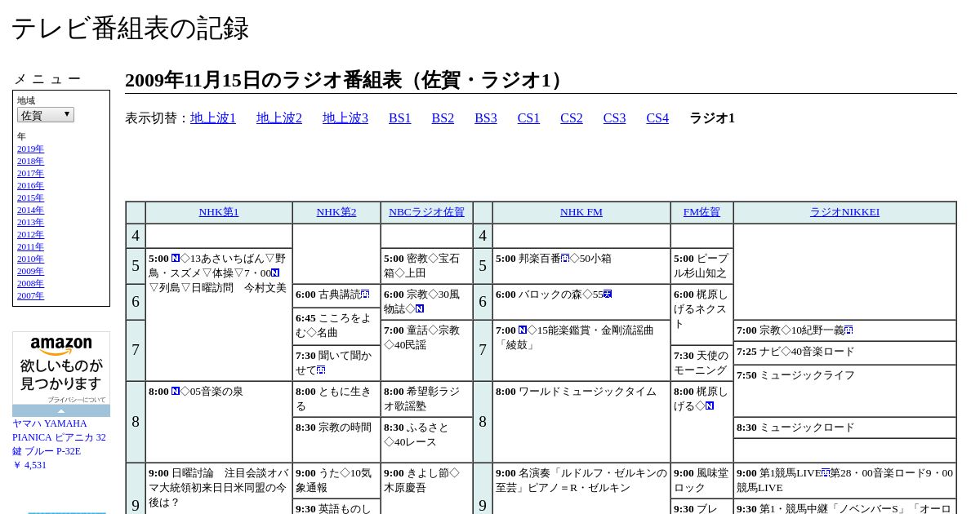The height and width of the screenshot is (514, 980).
Task: Select the 8:00 ともに生きる program cell
Action: [x=336, y=399]
